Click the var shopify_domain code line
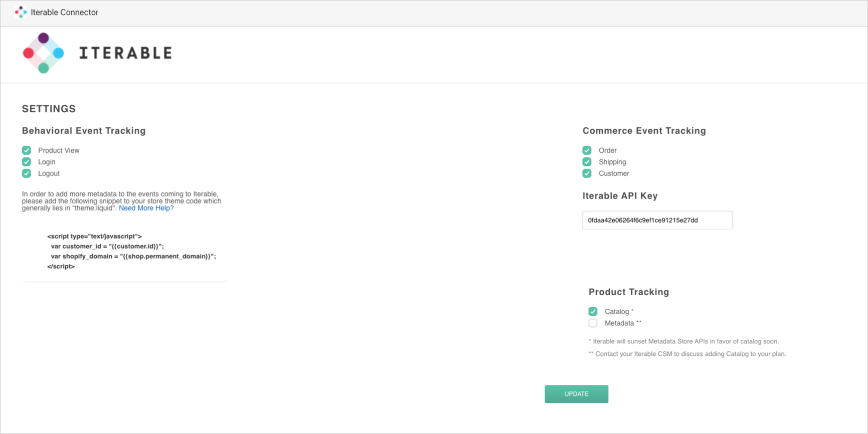 pos(133,256)
